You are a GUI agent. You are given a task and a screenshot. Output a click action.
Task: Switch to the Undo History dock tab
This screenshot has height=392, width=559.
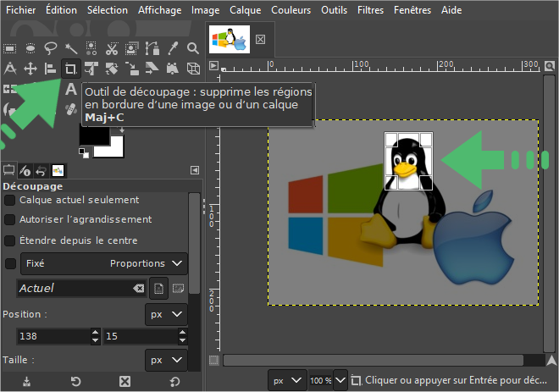point(41,171)
